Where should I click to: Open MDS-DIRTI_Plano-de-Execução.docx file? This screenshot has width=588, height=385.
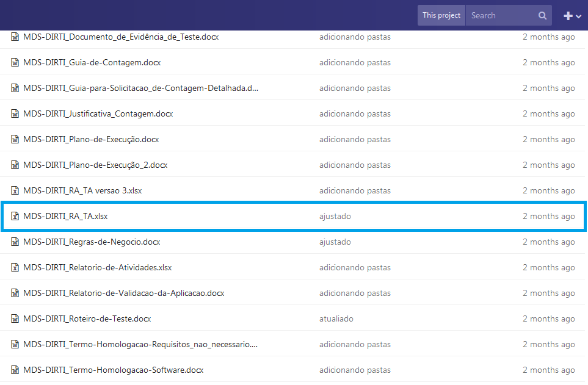(x=91, y=140)
